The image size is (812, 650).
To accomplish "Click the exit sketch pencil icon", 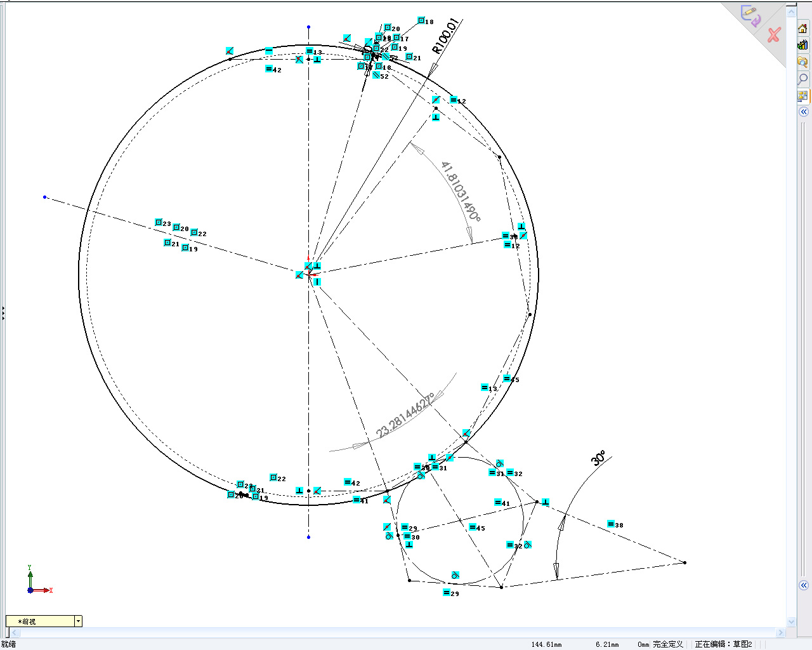I will click(751, 15).
